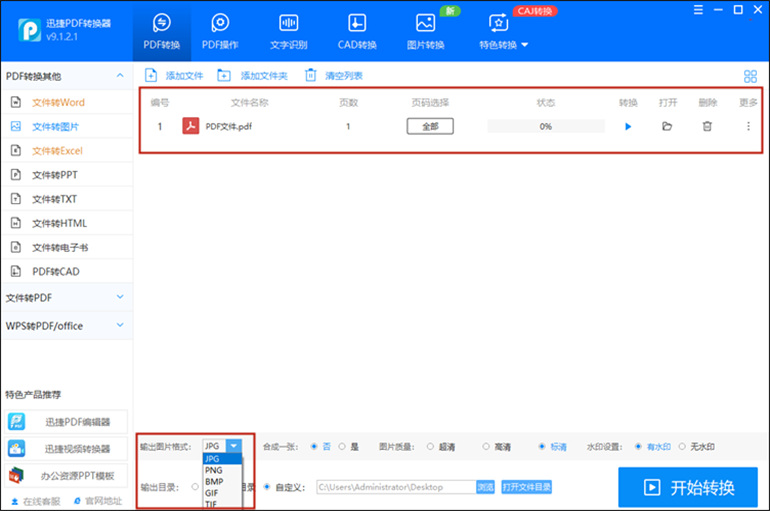The width and height of the screenshot is (770, 511).
Task: Switch to grid view layout icon
Action: (750, 76)
